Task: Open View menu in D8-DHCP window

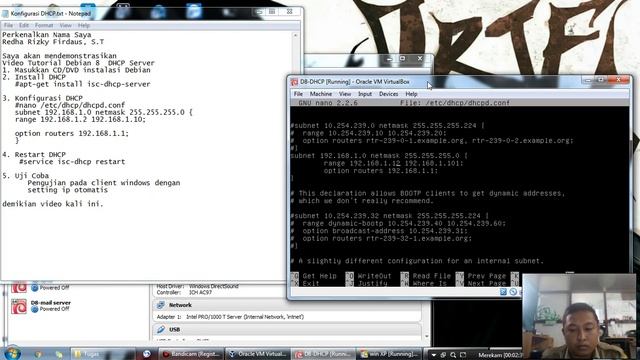Action: [344, 94]
